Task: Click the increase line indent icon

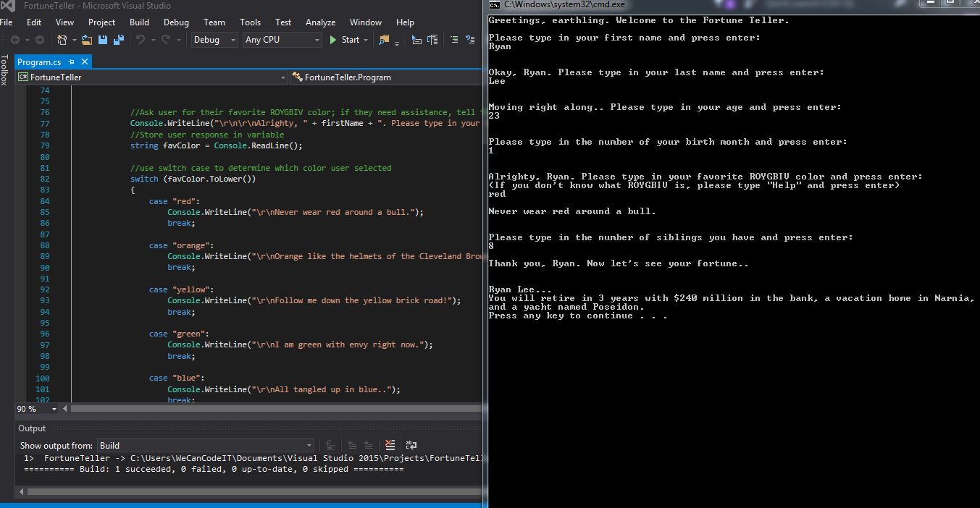Action: point(453,40)
